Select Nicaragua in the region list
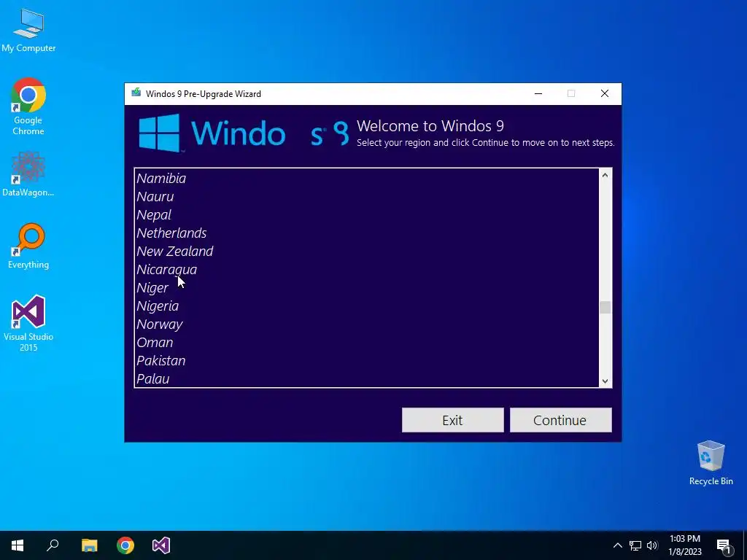 366,270
